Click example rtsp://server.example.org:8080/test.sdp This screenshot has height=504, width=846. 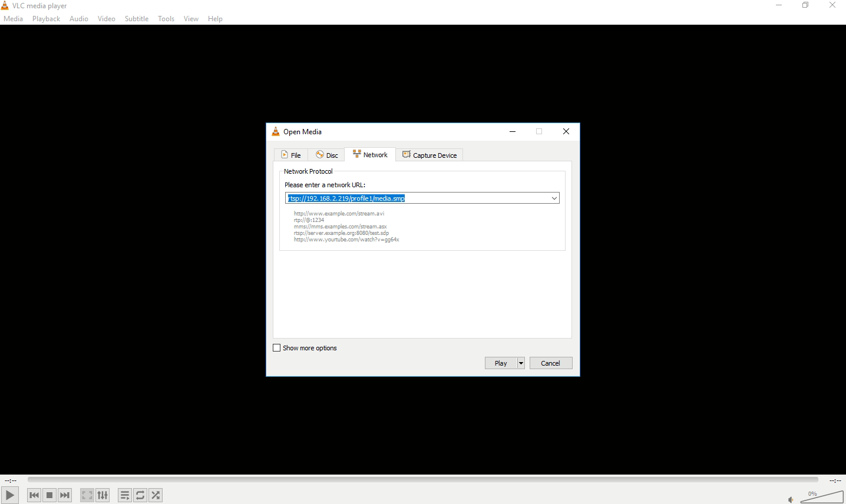[341, 233]
